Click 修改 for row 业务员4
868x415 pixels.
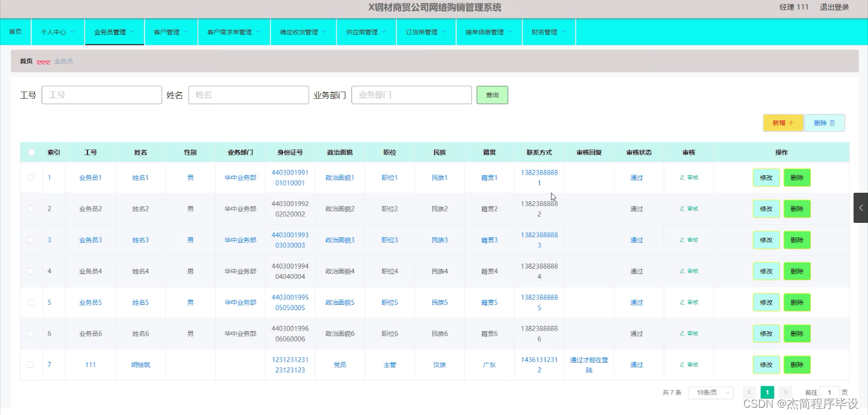point(766,271)
